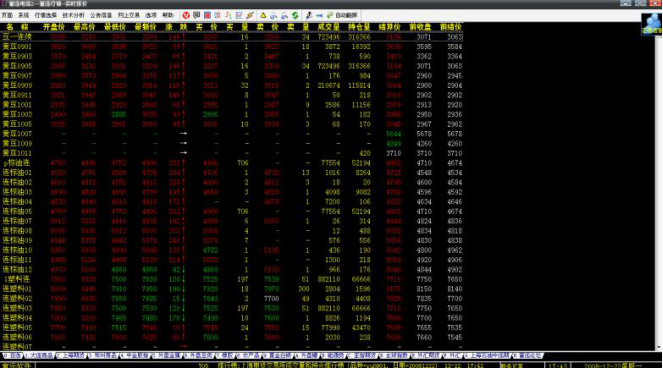Click the red circular logo toolbar icon
Image resolution: width=663 pixels, height=369 pixels.
pyautogui.click(x=186, y=15)
